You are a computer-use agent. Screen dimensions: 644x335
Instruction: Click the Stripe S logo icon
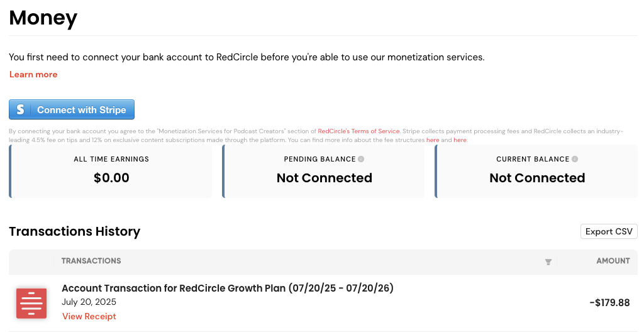click(20, 109)
